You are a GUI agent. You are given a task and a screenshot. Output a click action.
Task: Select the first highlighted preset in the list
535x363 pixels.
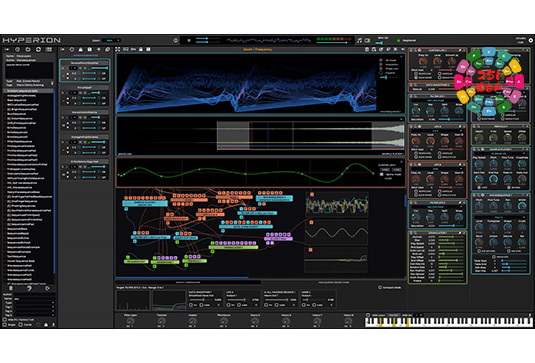[28, 91]
